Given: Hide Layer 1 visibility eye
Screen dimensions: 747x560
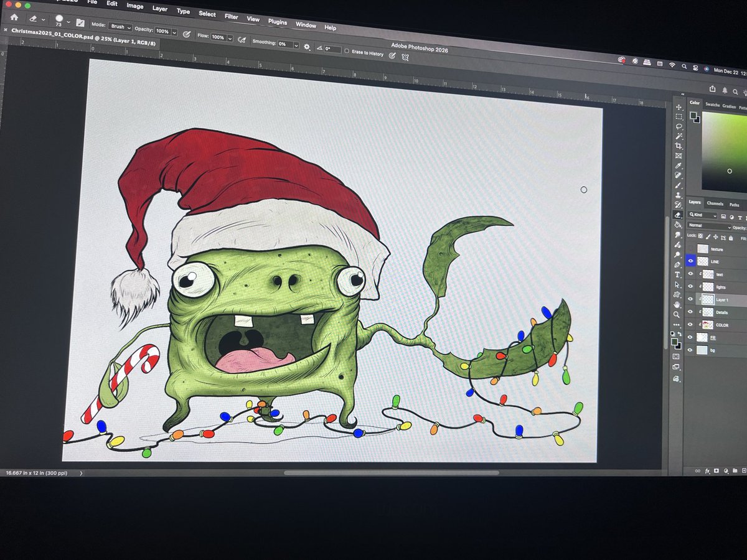Looking at the screenshot, I should (690, 299).
